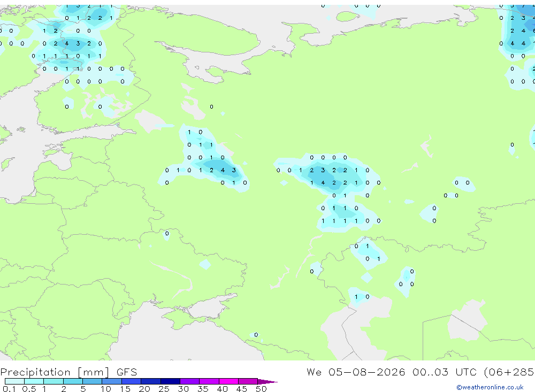Select the over-50 mm legend arrow tip
Viewport: 535px width, 392px height.
coord(267,382)
